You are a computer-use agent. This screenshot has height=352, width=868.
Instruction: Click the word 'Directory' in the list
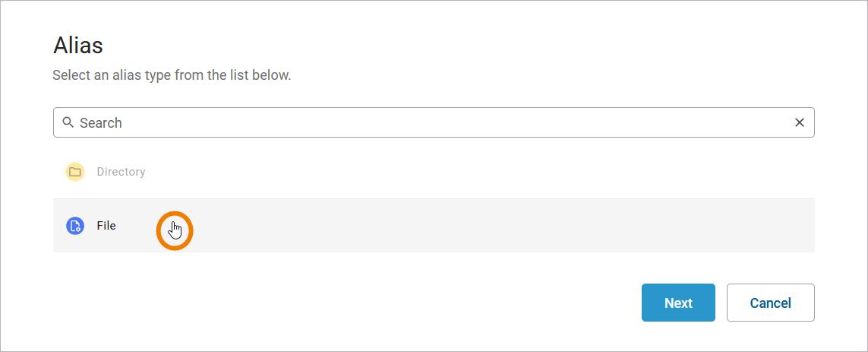(x=121, y=172)
